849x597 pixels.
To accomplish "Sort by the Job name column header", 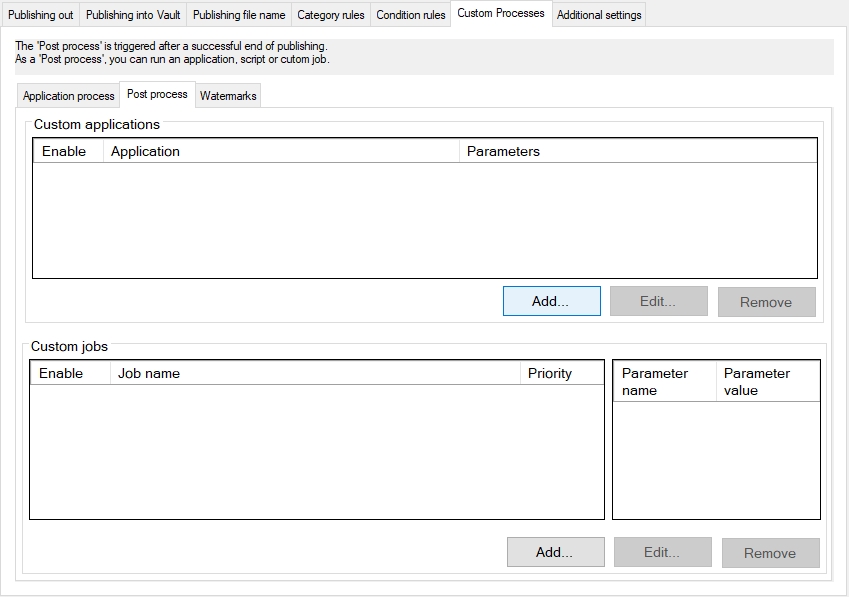I will pos(314,373).
